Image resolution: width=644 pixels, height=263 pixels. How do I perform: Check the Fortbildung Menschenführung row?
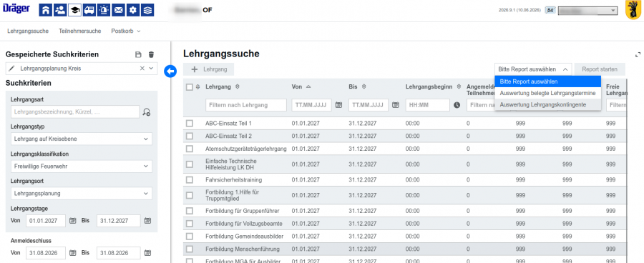click(190, 249)
